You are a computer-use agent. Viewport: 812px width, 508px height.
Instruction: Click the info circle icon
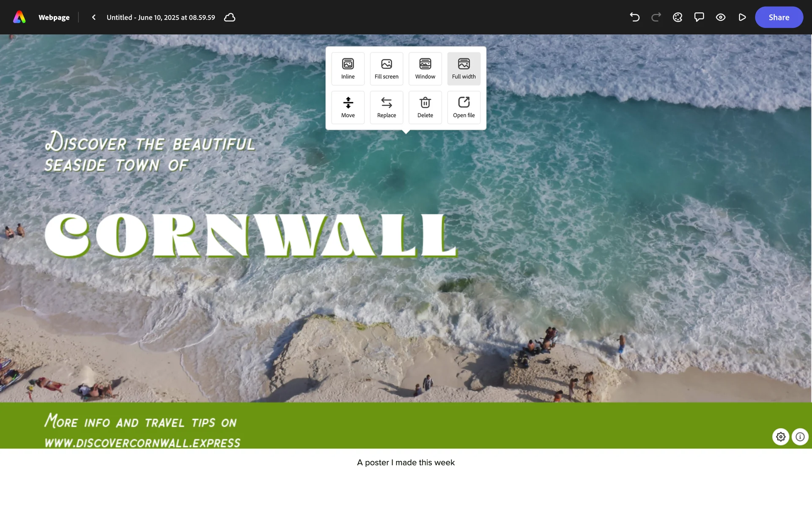click(x=800, y=436)
